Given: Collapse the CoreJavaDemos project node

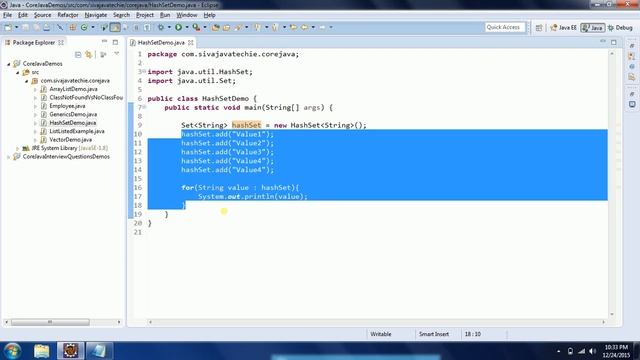Looking at the screenshot, I should point(9,64).
